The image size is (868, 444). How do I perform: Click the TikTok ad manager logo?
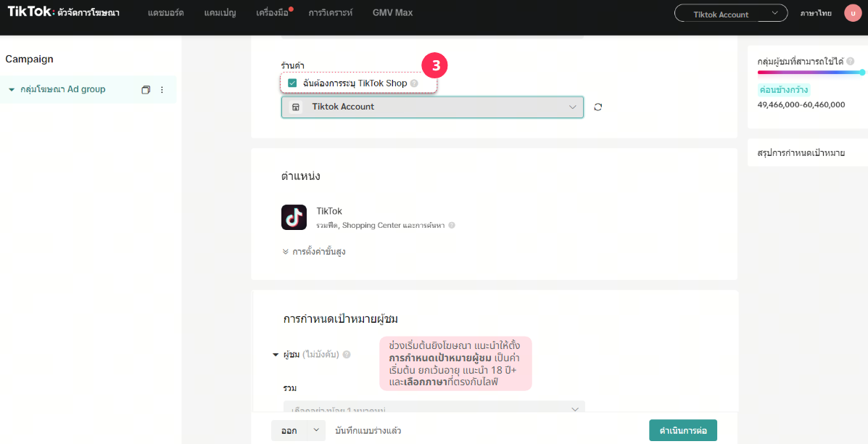(x=64, y=13)
